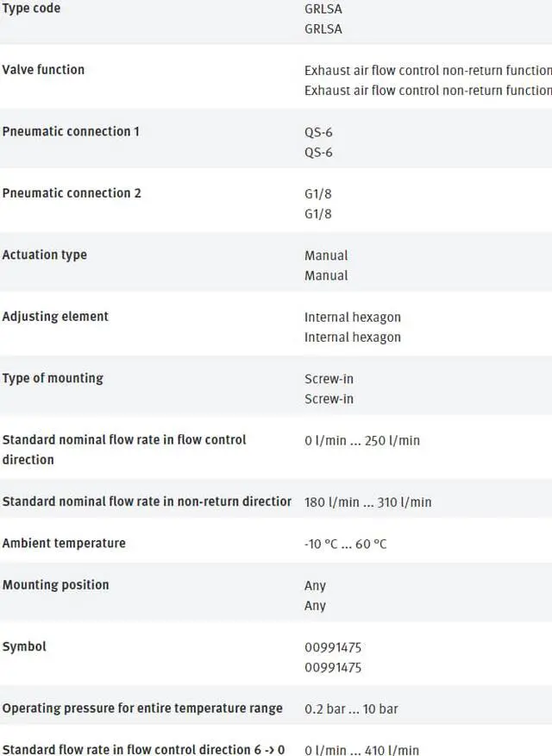Image resolution: width=552 pixels, height=756 pixels.
Task: Click the -10 °C ... 60 °C value
Action: click(x=345, y=544)
